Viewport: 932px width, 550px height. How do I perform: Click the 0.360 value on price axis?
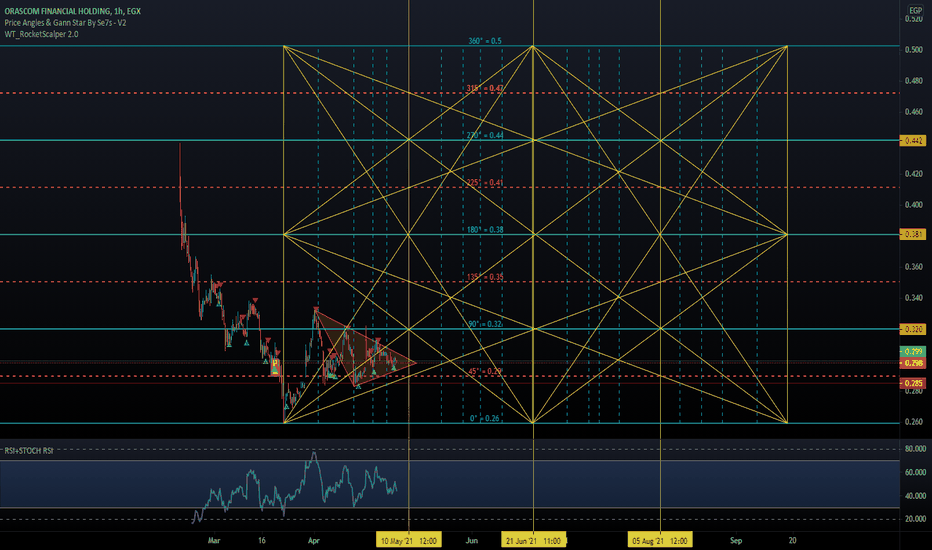[914, 267]
